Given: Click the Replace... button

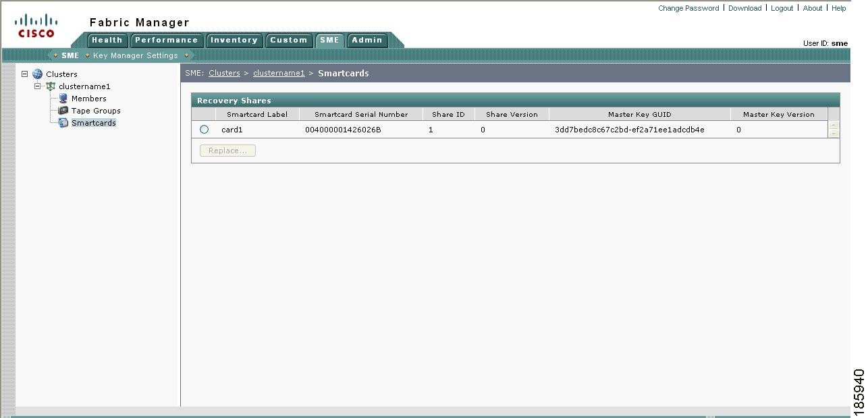Looking at the screenshot, I should pyautogui.click(x=227, y=151).
